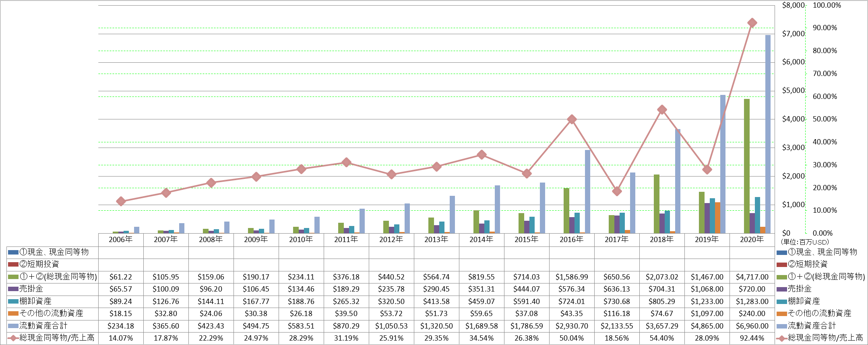Select the green 2018 total cash bar
The height and width of the screenshot is (345, 868).
pos(656,204)
